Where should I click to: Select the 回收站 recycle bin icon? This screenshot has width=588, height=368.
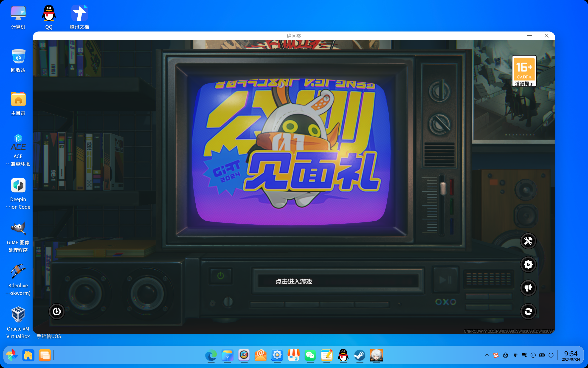(18, 61)
